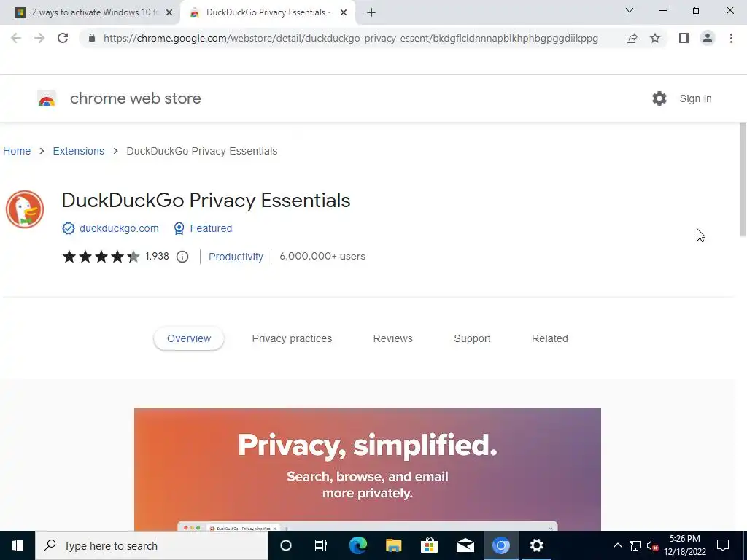747x560 pixels.
Task: Open the Related tab
Action: (550, 338)
